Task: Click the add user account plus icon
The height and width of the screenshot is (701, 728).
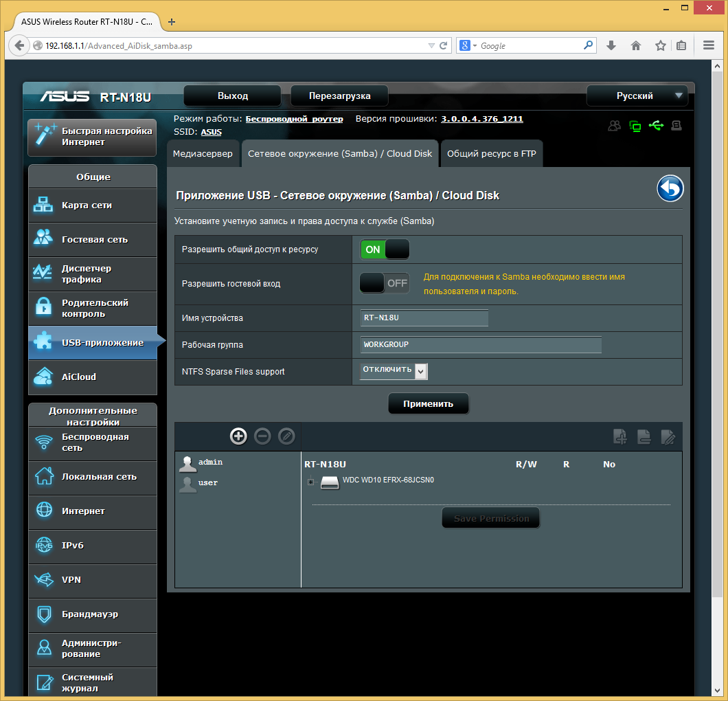Action: pos(238,436)
